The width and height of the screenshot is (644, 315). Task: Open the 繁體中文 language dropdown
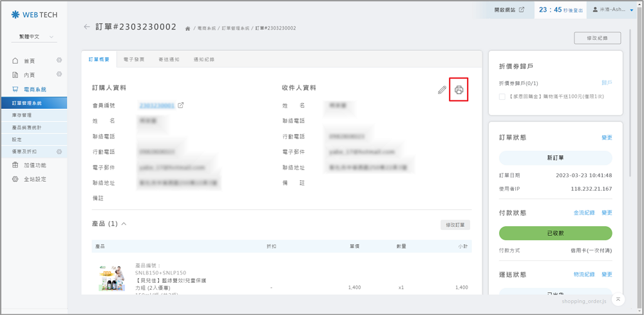coord(33,37)
